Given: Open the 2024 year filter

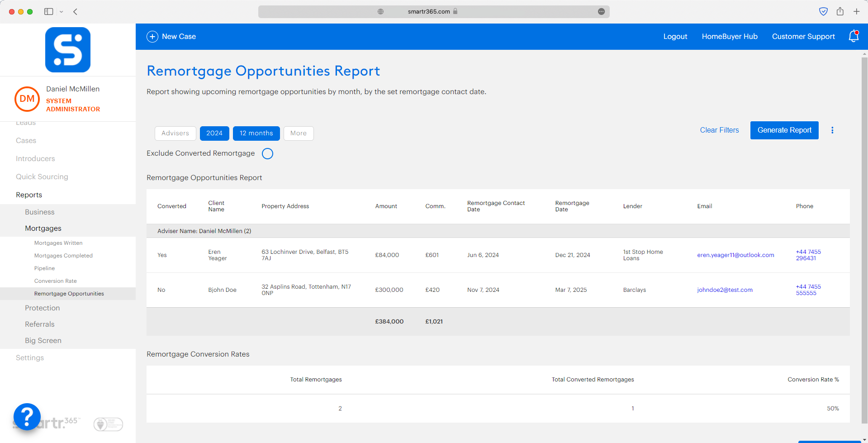Looking at the screenshot, I should (x=214, y=133).
